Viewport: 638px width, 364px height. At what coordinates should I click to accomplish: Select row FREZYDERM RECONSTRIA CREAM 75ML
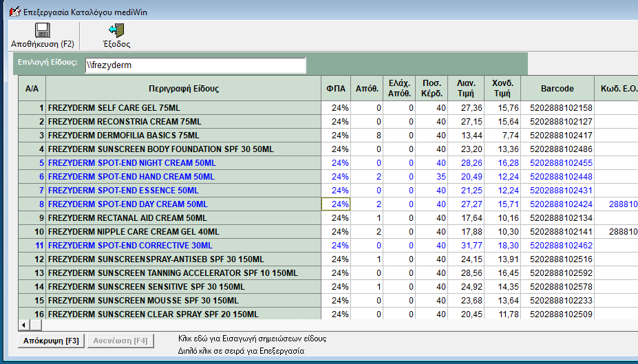[184, 122]
